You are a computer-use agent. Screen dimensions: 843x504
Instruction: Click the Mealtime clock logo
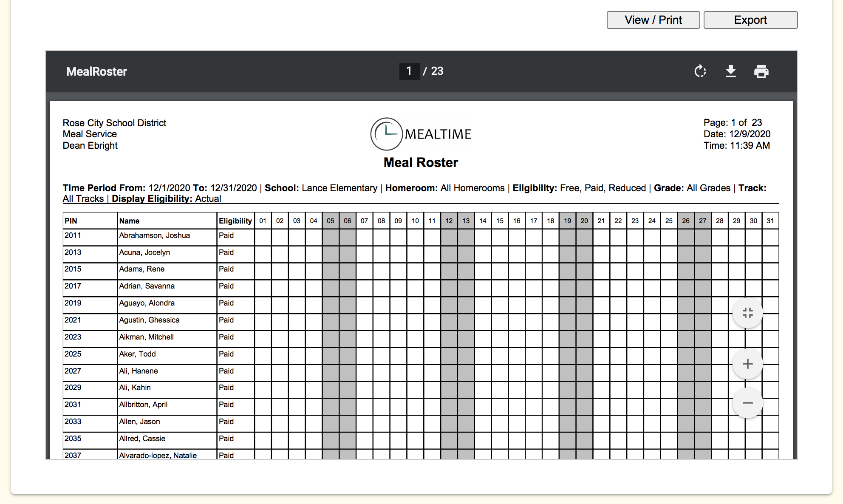tap(386, 134)
